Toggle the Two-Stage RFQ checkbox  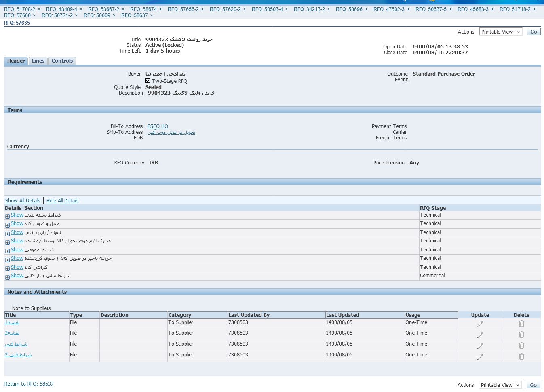coord(148,81)
